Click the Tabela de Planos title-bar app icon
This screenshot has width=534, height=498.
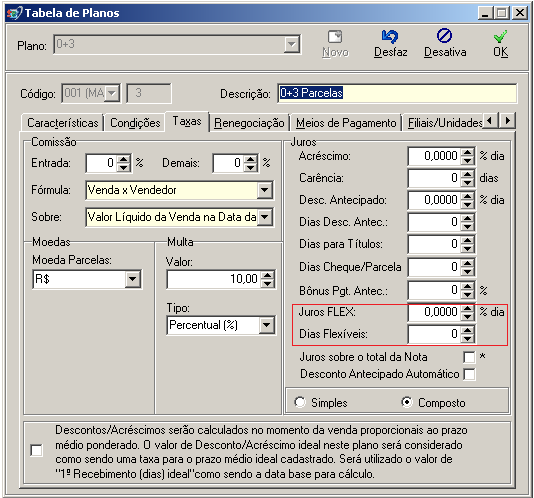tap(15, 13)
